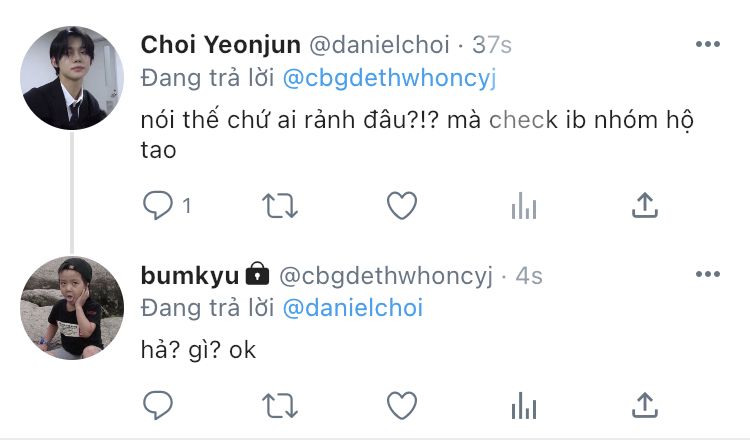750x443 pixels.
Task: Retweet bumkyu's tweet
Action: pyautogui.click(x=280, y=406)
